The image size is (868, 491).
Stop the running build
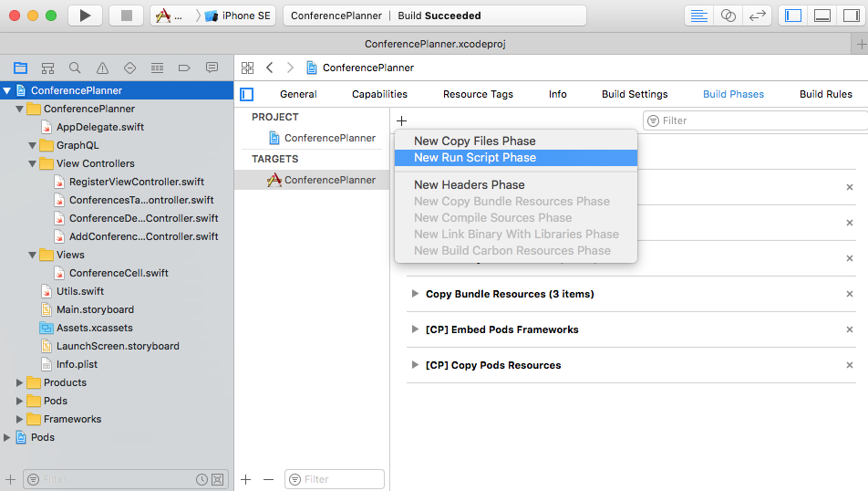[x=126, y=16]
